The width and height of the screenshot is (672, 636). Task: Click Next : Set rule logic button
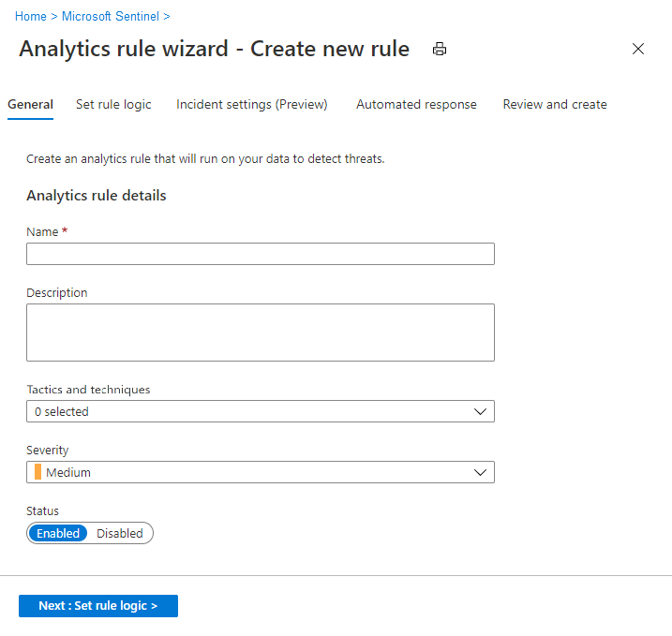(98, 606)
